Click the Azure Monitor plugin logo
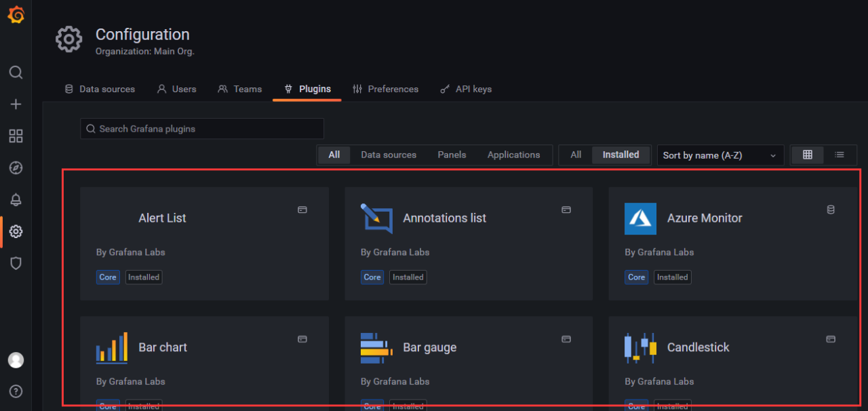The image size is (868, 411). click(x=640, y=218)
